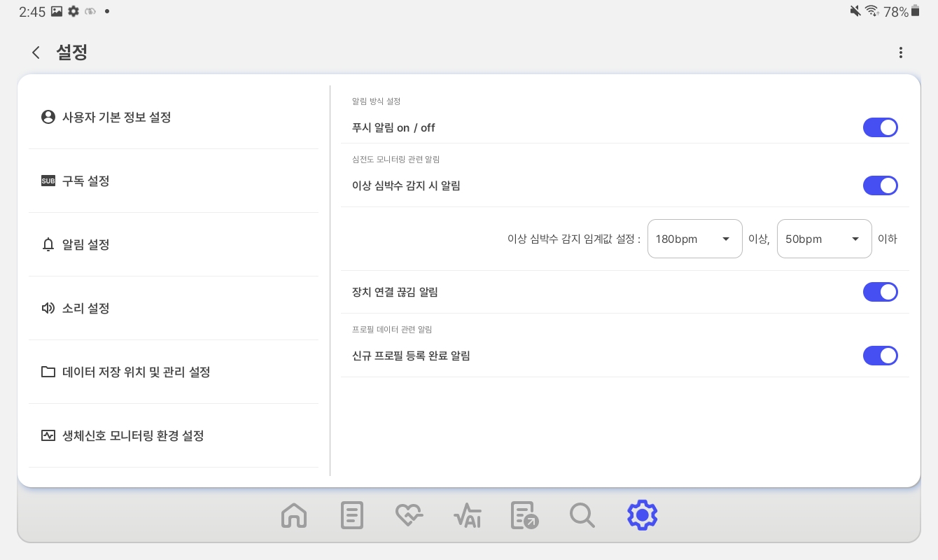Click the 프로필 데이터 관련 알림 label

pos(392,329)
